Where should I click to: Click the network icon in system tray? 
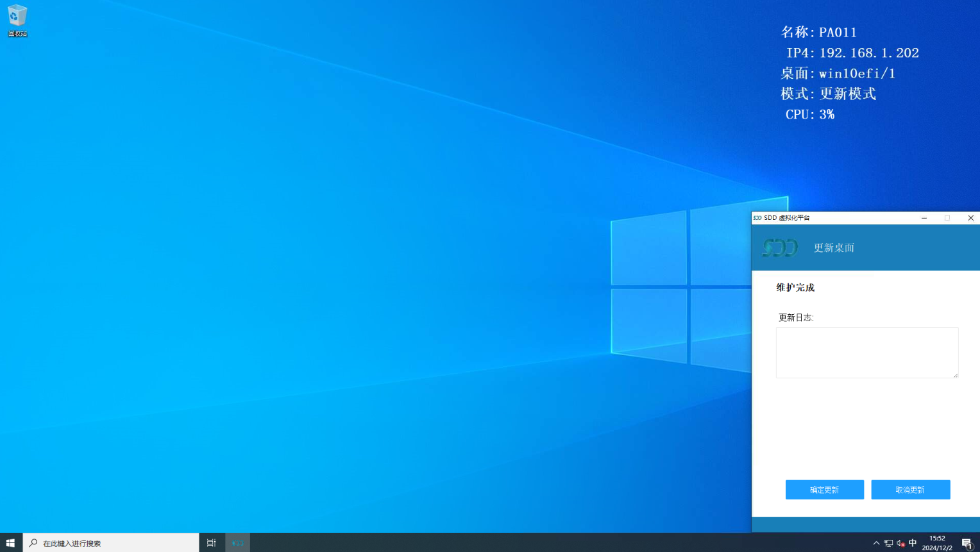[888, 543]
